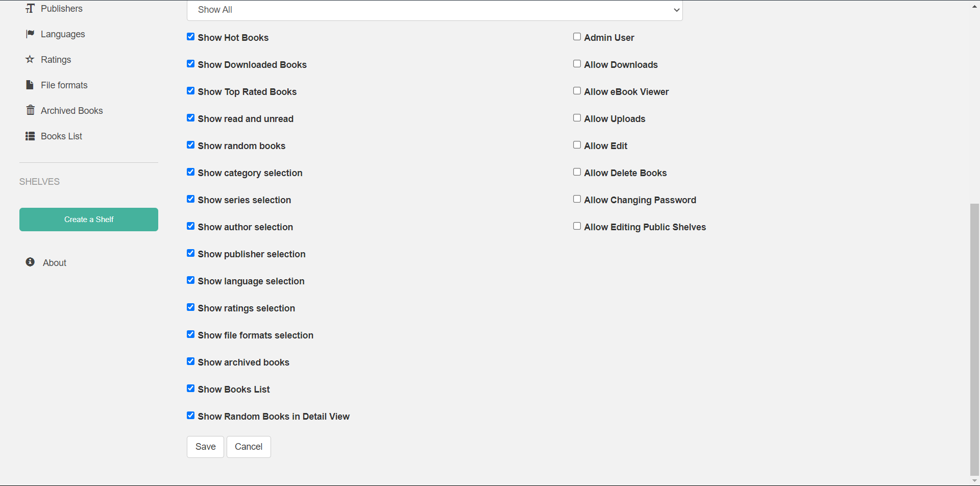Screen dimensions: 980x486
Task: Click the Save button
Action: coord(205,447)
